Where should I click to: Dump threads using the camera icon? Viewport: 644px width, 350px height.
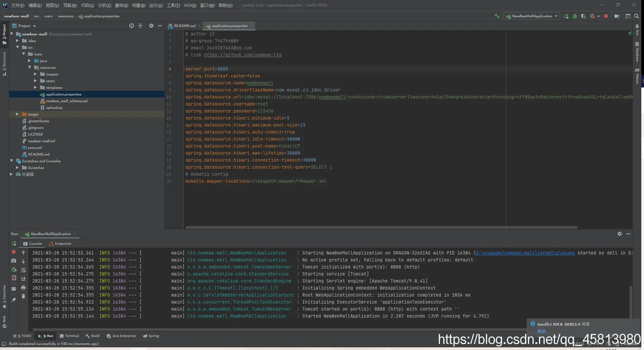click(14, 260)
